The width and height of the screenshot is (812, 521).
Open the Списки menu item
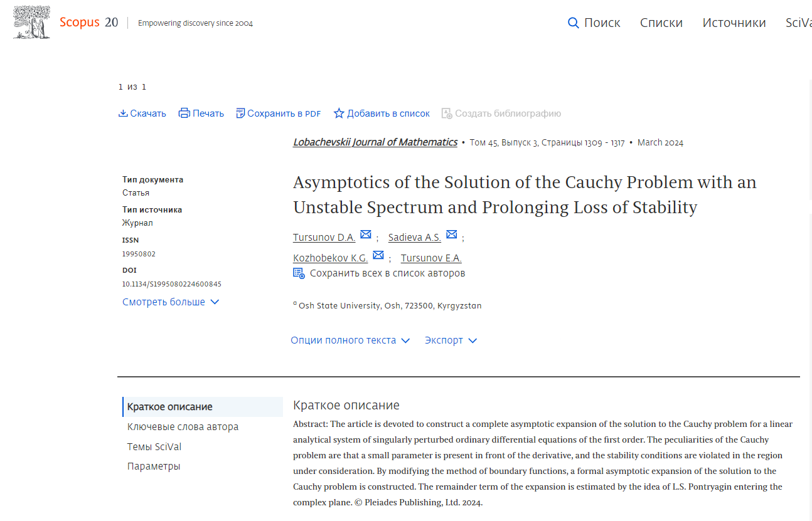661,23
